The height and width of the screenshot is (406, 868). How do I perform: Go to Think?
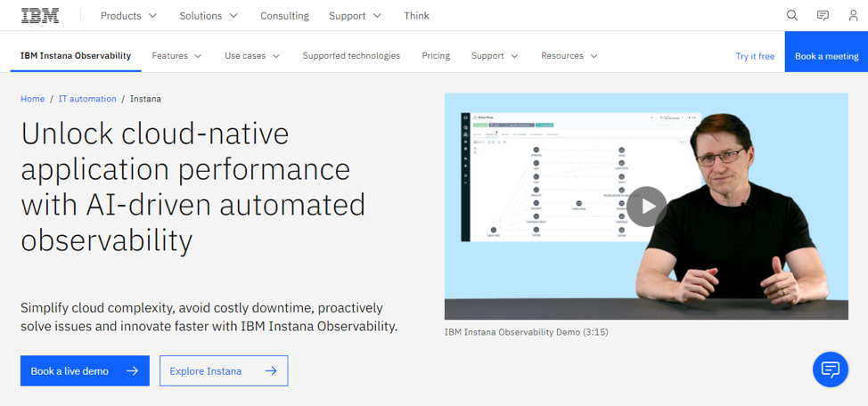click(416, 15)
